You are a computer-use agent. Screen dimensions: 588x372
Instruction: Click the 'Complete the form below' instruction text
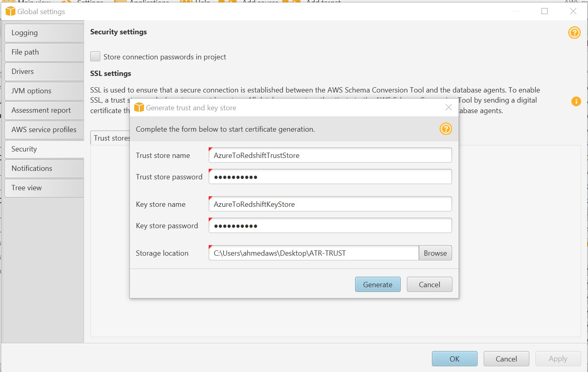tap(225, 129)
